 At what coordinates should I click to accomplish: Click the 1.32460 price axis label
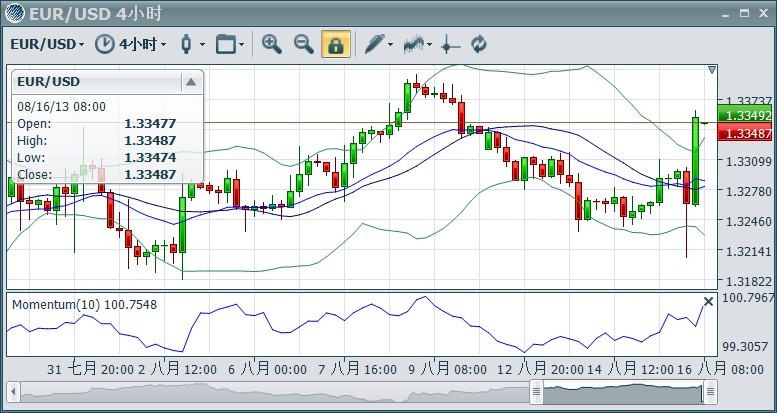(x=748, y=221)
